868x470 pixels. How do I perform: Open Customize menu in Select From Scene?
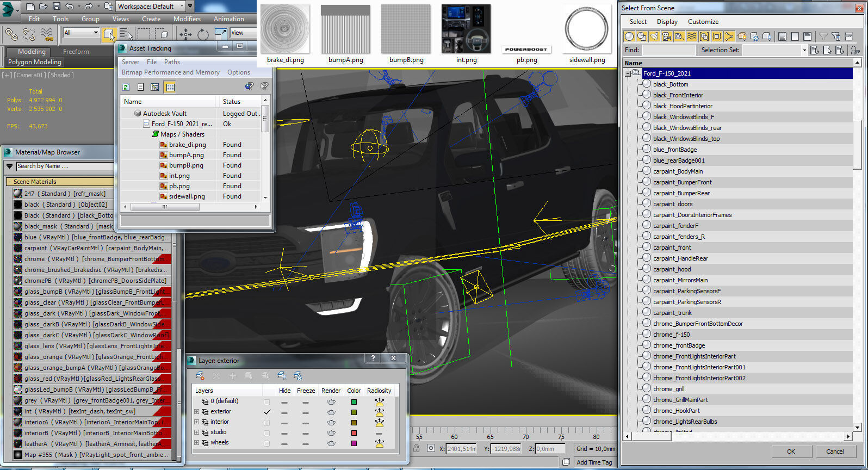(703, 22)
